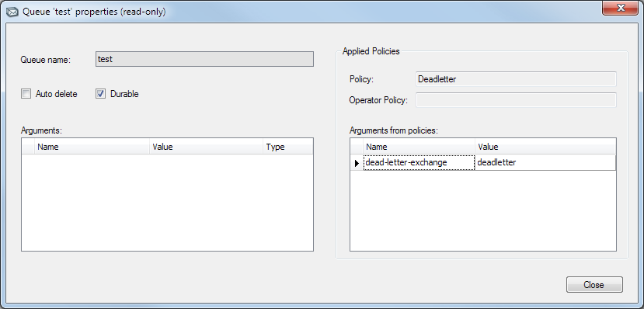Click the Close button

(x=594, y=285)
